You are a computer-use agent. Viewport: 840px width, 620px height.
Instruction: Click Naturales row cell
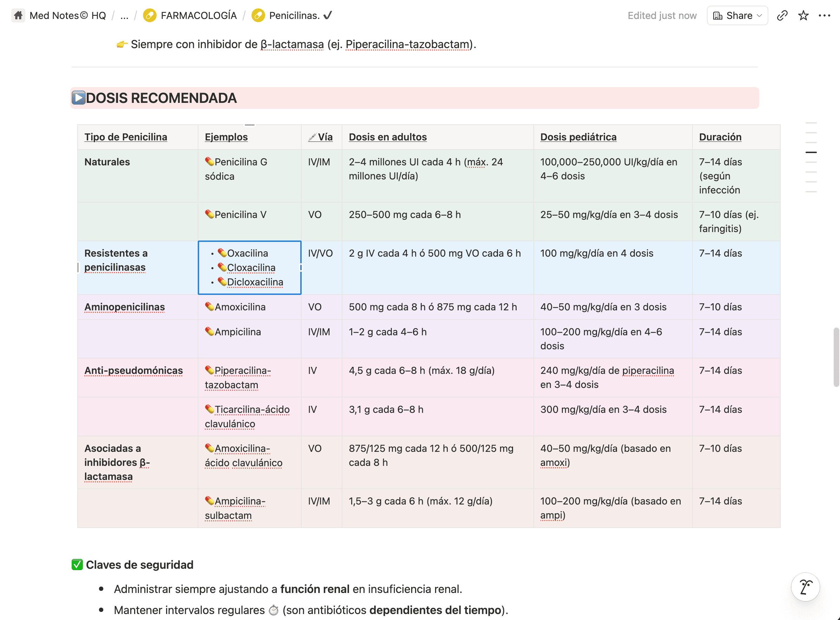(x=138, y=176)
